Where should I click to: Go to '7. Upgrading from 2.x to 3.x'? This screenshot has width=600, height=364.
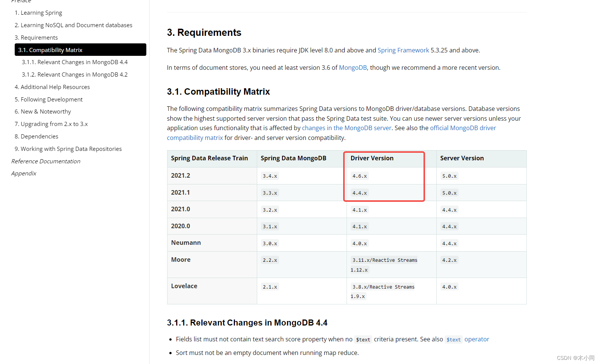point(51,124)
